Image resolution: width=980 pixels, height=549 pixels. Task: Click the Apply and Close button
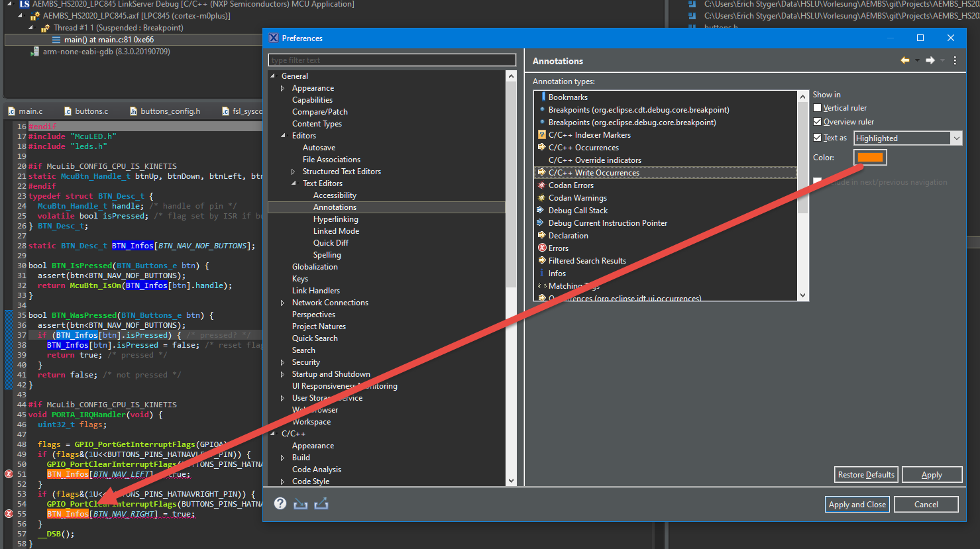pyautogui.click(x=857, y=505)
